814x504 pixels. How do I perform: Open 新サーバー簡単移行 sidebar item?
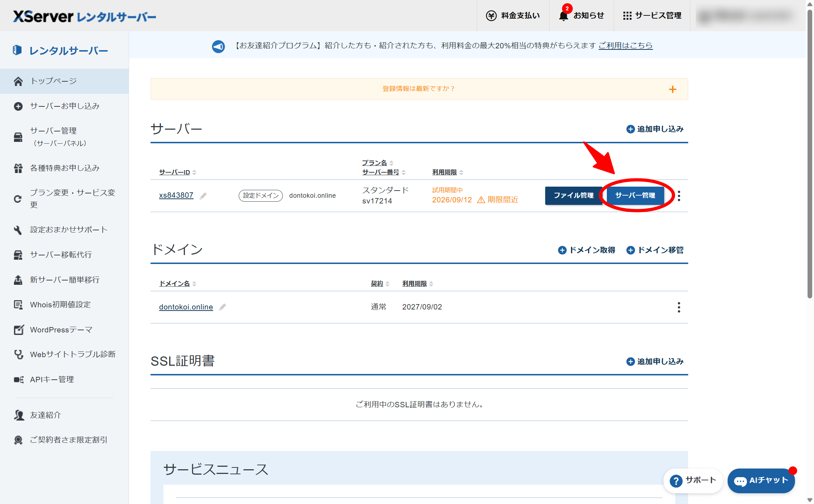(65, 280)
